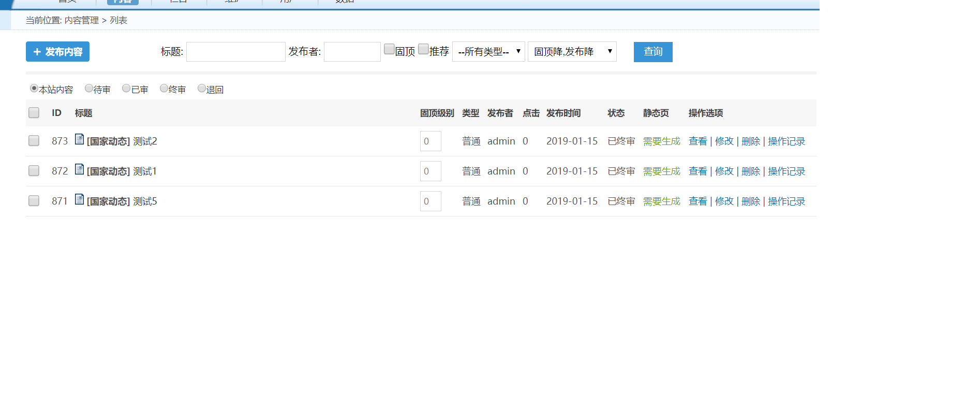Click 修改 for row 873
980x420 pixels.
pos(724,141)
